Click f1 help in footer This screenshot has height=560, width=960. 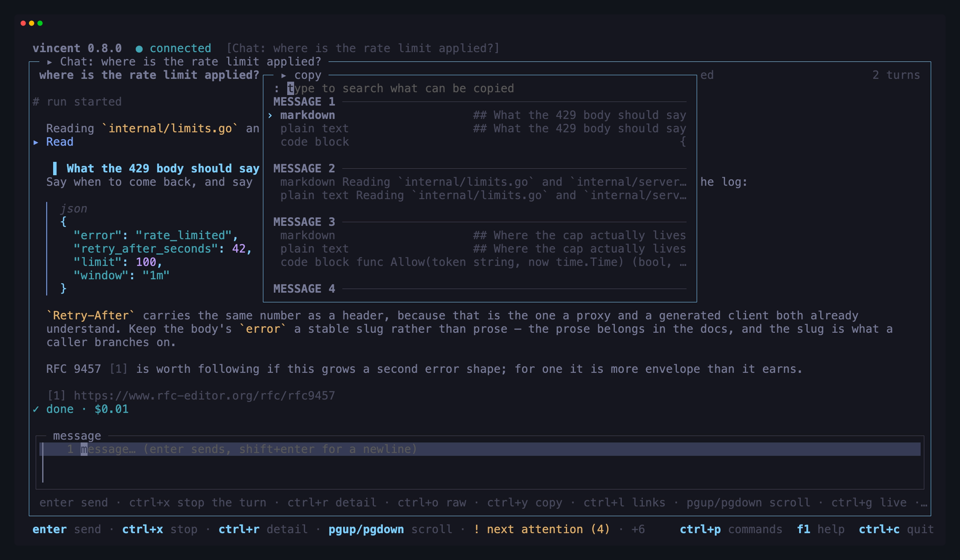pyautogui.click(x=820, y=530)
